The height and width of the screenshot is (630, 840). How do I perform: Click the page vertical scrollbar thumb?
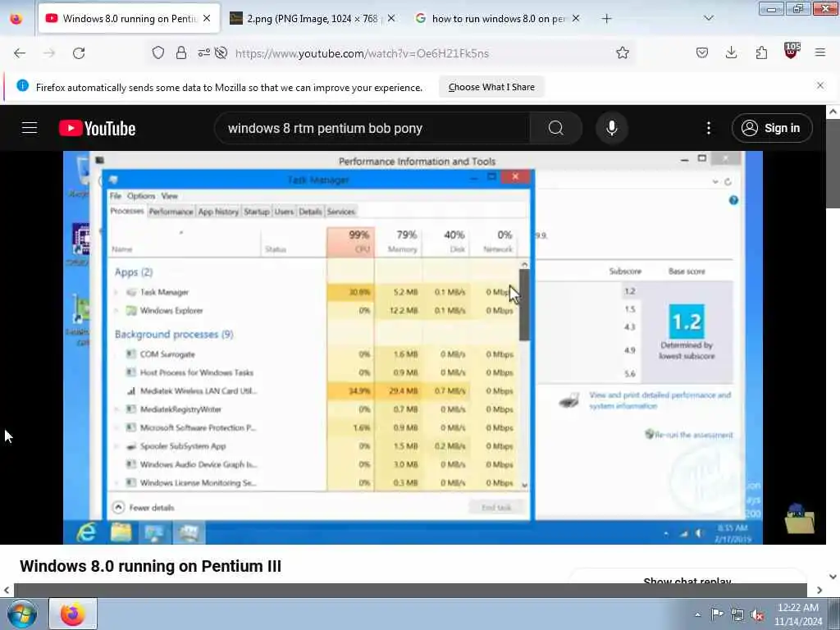tap(833, 164)
